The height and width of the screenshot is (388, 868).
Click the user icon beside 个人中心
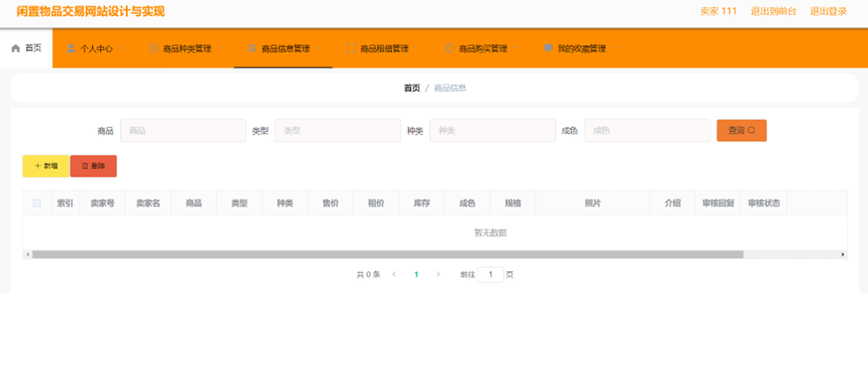click(71, 48)
